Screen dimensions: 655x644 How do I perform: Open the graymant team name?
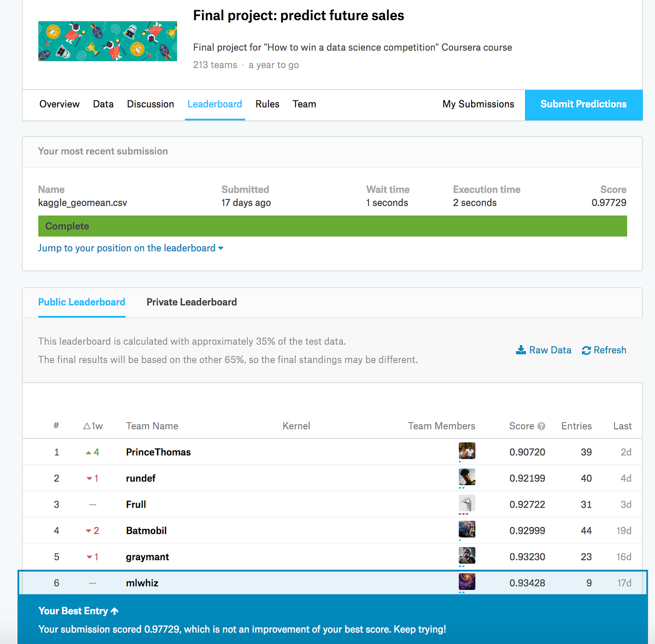click(148, 557)
